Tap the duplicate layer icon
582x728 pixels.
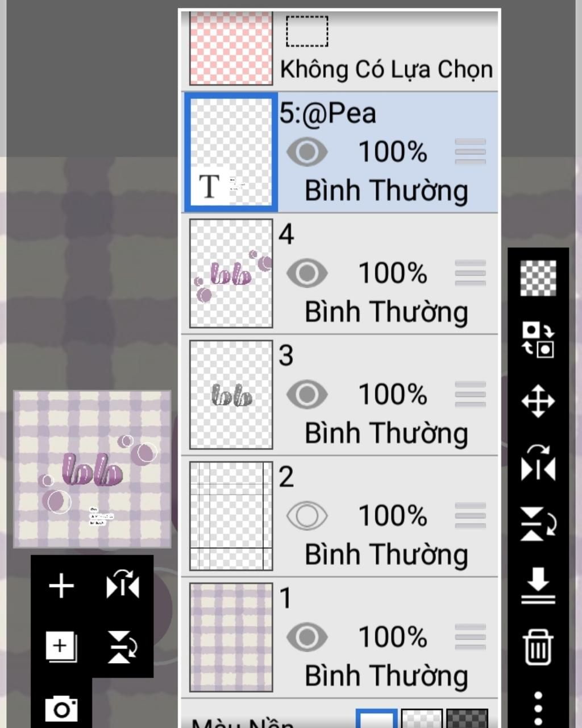(61, 647)
